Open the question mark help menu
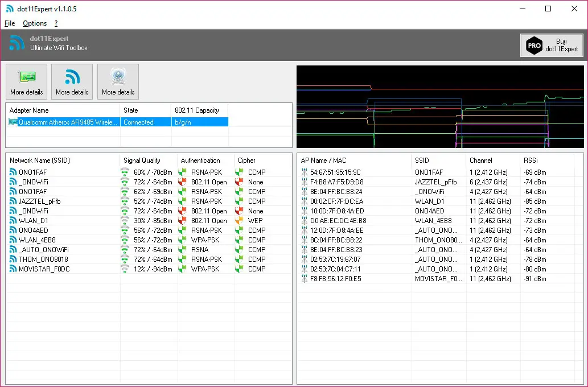Image resolution: width=588 pixels, height=387 pixels. (56, 23)
